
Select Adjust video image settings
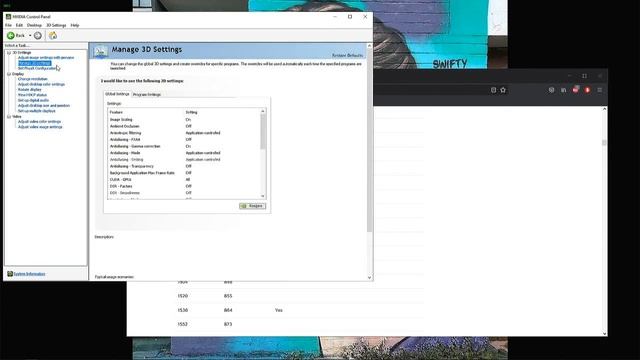(x=40, y=127)
